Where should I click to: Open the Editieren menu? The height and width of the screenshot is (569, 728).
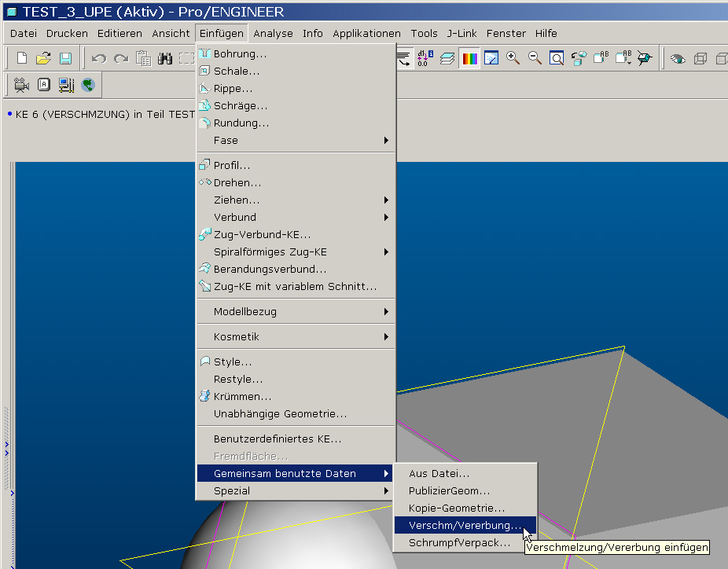point(119,34)
